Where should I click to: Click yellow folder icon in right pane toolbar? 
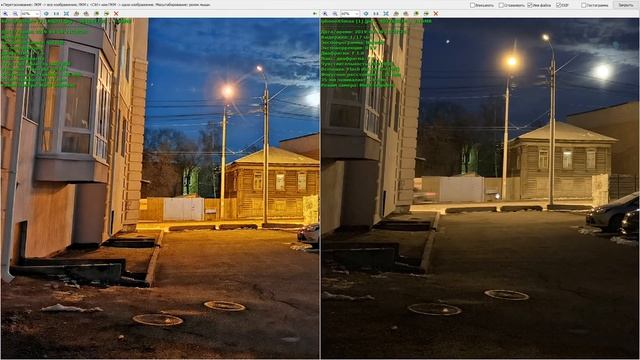[426, 13]
